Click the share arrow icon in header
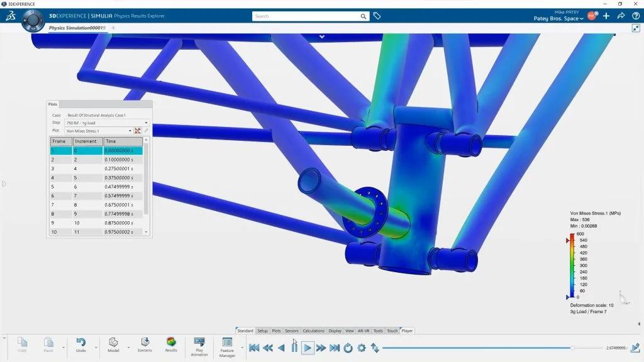This screenshot has height=362, width=644. tap(621, 16)
